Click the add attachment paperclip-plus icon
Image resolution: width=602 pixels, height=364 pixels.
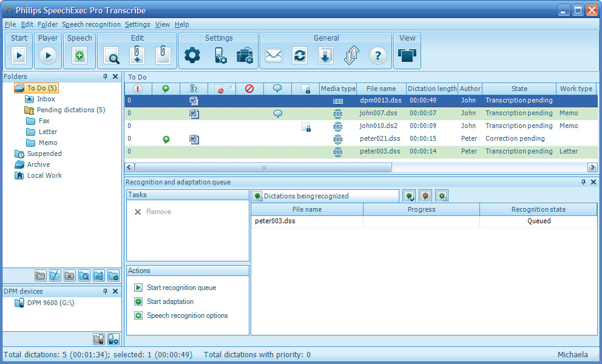137,55
